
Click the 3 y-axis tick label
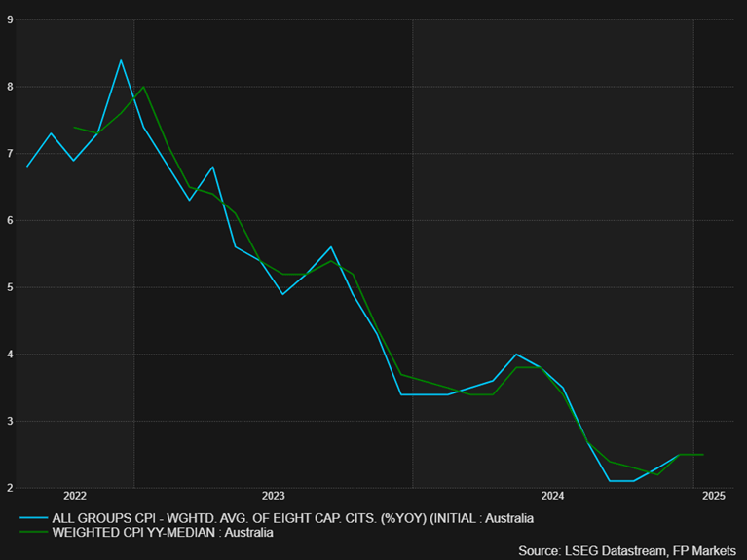pyautogui.click(x=10, y=421)
